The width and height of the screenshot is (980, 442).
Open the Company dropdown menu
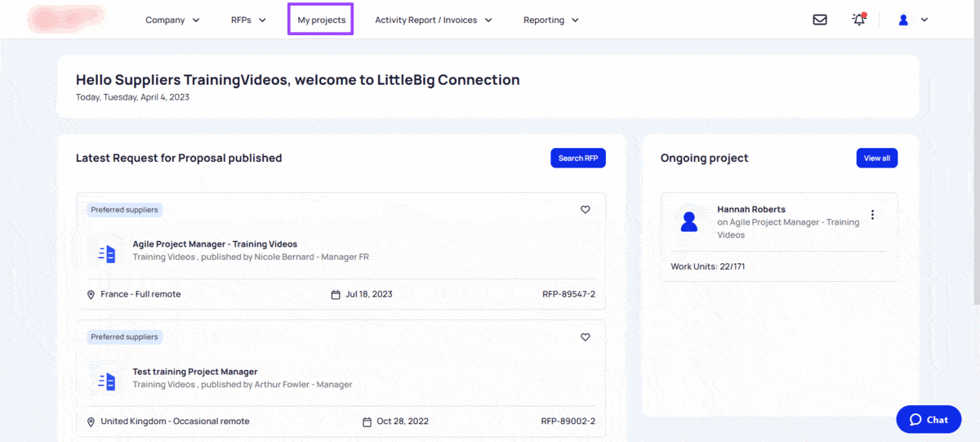point(173,20)
